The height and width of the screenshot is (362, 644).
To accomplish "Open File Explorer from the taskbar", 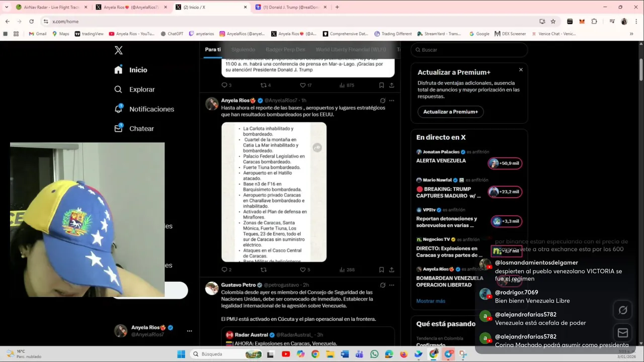I will click(x=330, y=354).
